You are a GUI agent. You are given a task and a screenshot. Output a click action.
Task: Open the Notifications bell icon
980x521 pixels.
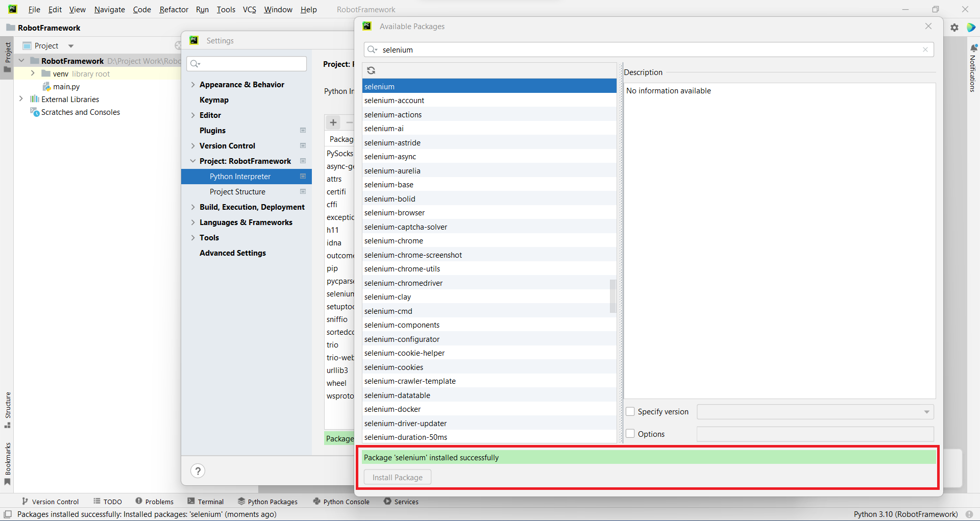coord(974,47)
